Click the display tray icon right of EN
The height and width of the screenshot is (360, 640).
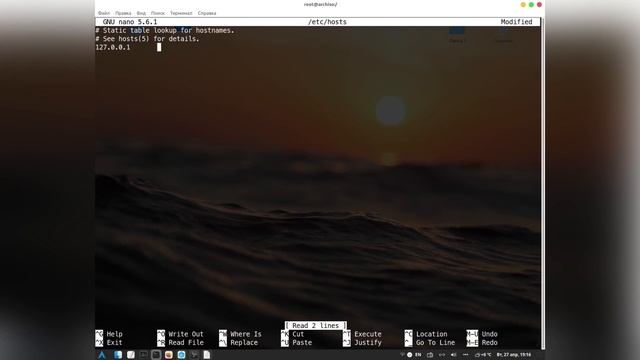(x=430, y=355)
